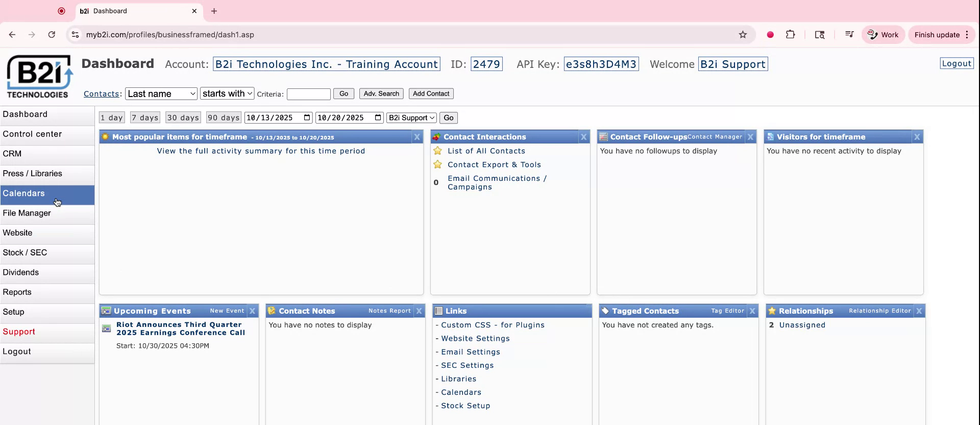The width and height of the screenshot is (980, 425).
Task: Go back to the previous page
Action: pos(12,35)
